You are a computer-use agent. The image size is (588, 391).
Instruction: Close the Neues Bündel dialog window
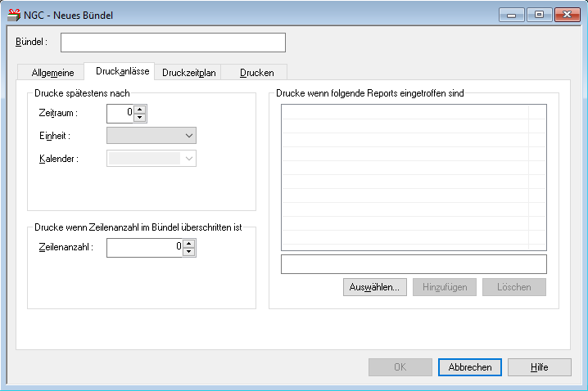click(564, 15)
